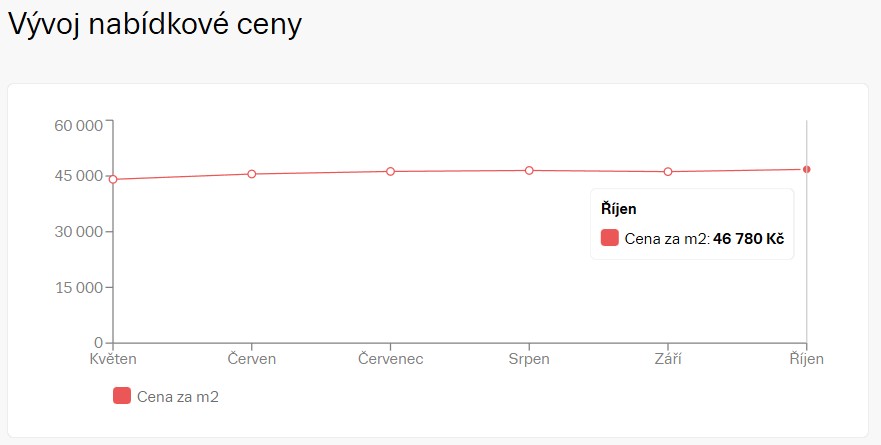Select the Červenec data point on chart
The height and width of the screenshot is (445, 881).
390,171
